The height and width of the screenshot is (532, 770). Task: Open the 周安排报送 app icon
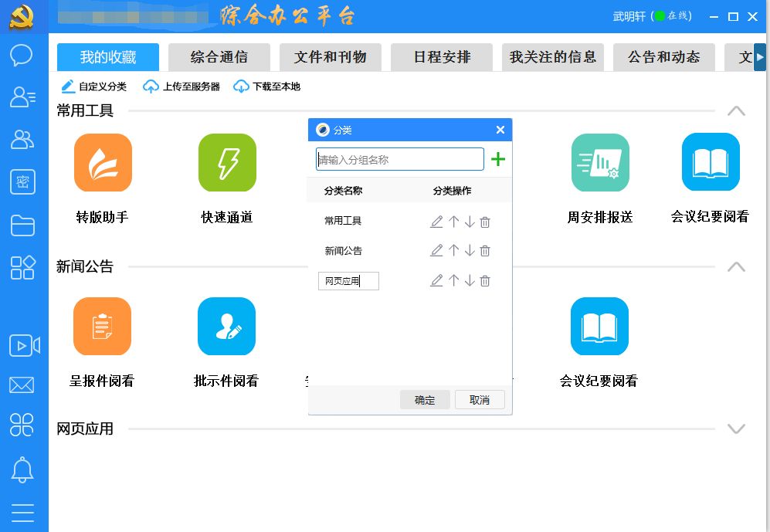600,163
